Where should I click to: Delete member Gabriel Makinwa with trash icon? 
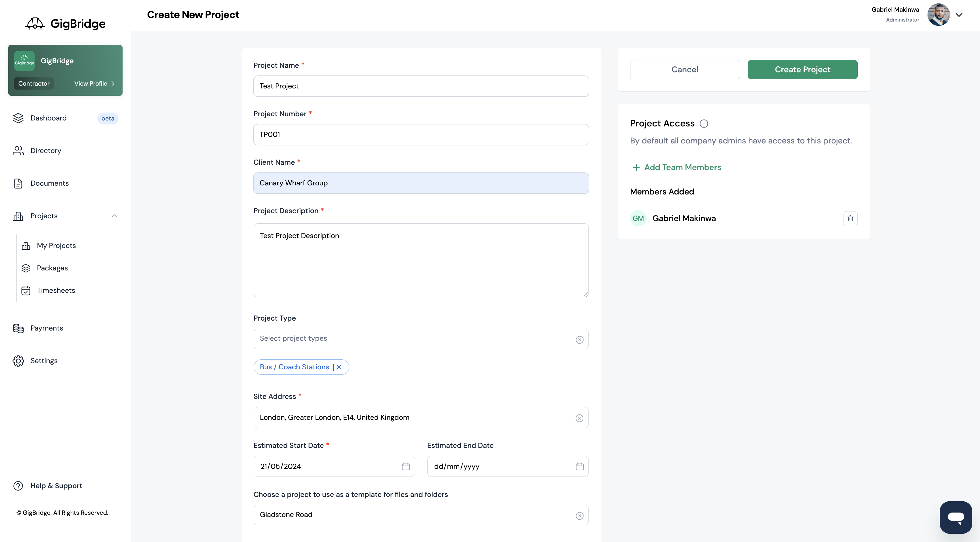click(850, 219)
